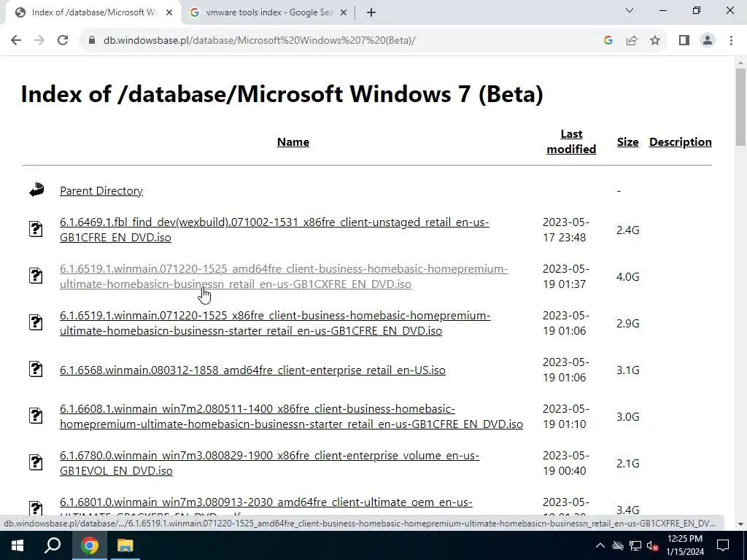The width and height of the screenshot is (747, 560).
Task: Click the 2023-05-17 23:48 modified date
Action: [x=565, y=230]
